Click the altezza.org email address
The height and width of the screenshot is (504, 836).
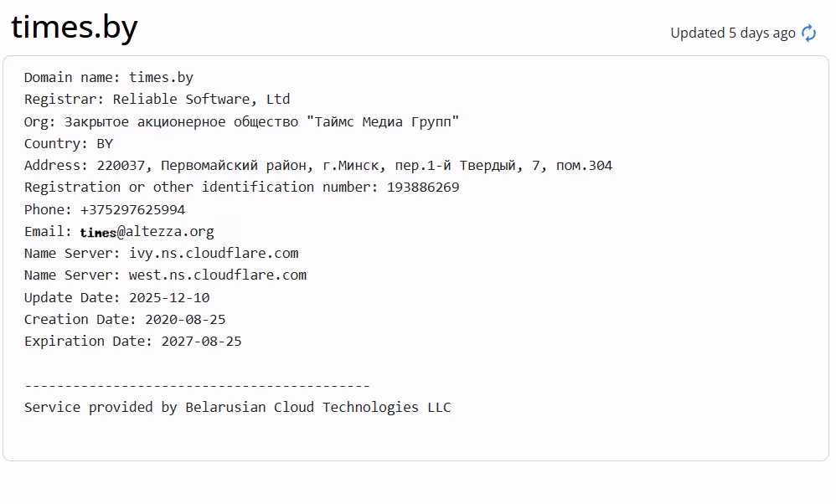[x=147, y=232]
